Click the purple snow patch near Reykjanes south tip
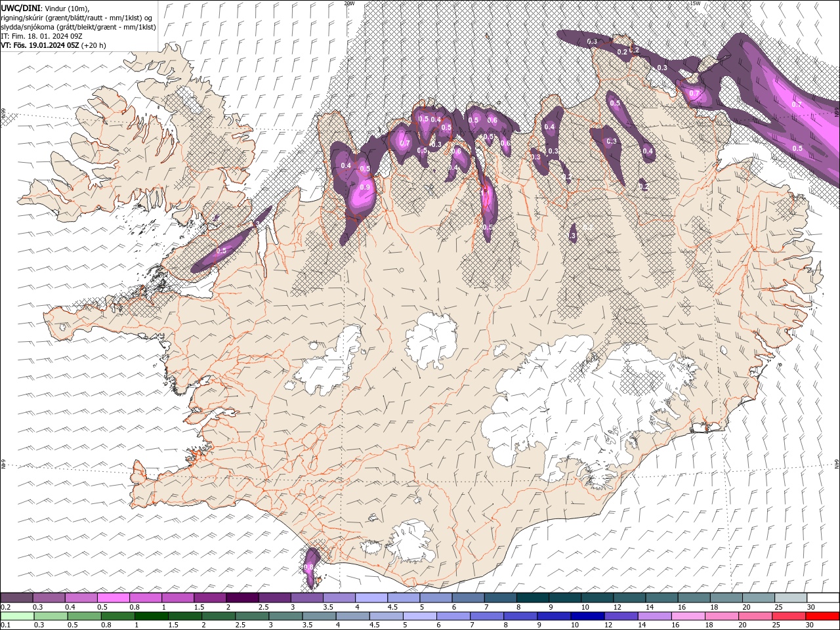Image resolution: width=840 pixels, height=630 pixels. pyautogui.click(x=311, y=568)
